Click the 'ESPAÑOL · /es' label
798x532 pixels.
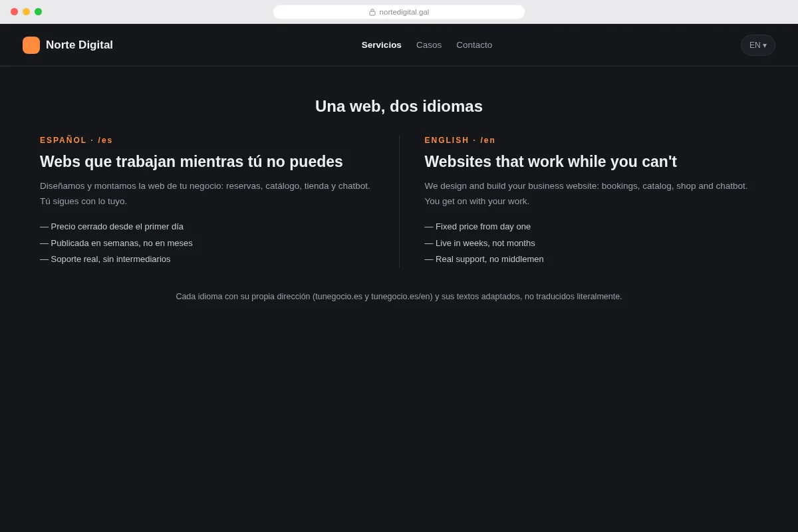pyautogui.click(x=76, y=140)
